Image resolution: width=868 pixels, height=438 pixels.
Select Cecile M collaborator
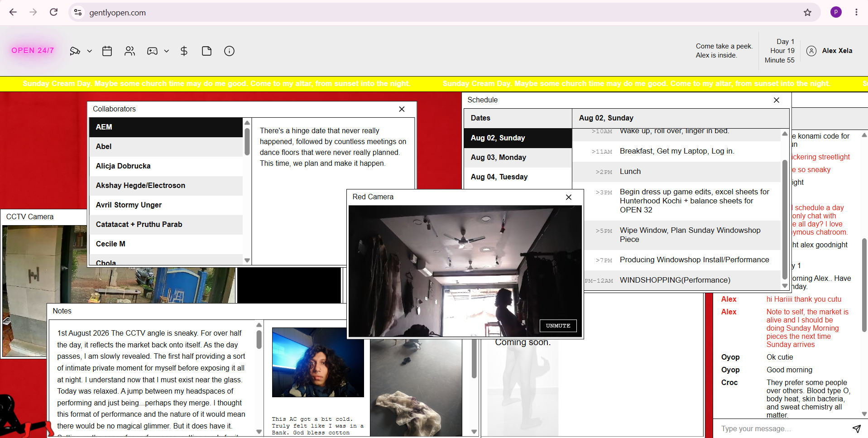(x=166, y=244)
